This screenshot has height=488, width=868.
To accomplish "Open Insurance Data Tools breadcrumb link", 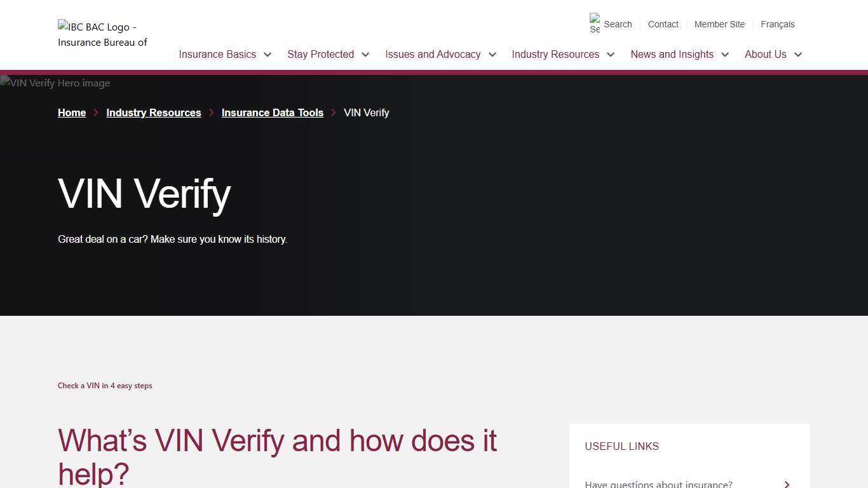I will click(x=273, y=112).
